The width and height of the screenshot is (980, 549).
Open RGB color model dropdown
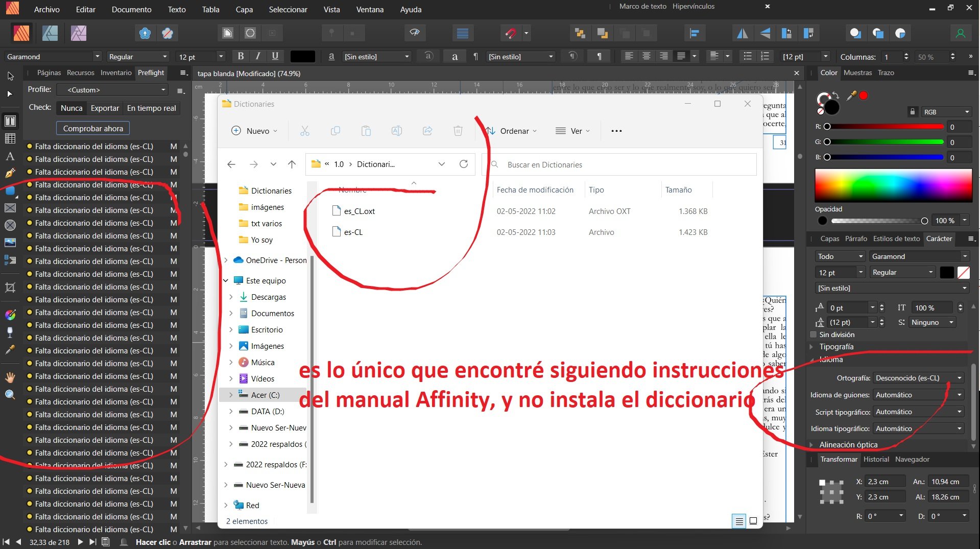[946, 112]
